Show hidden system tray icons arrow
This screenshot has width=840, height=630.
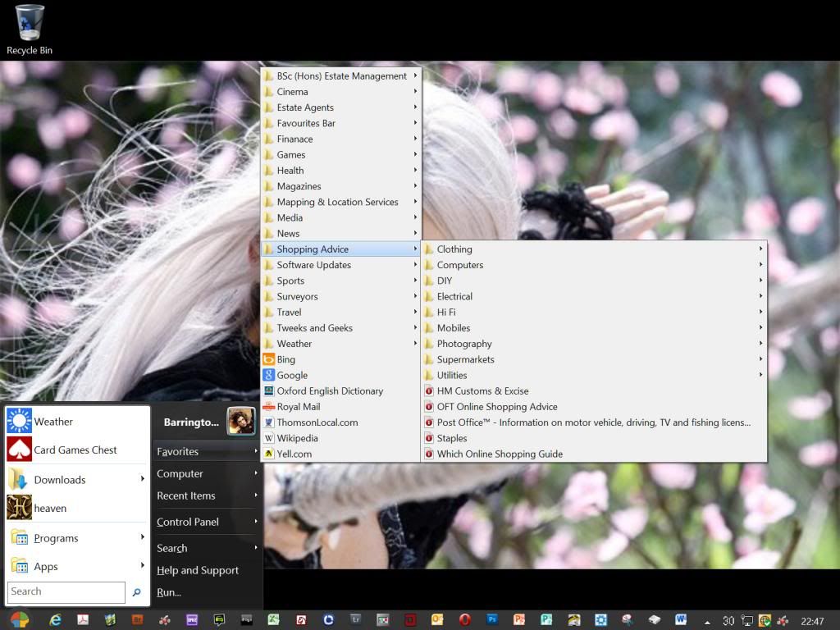[707, 622]
